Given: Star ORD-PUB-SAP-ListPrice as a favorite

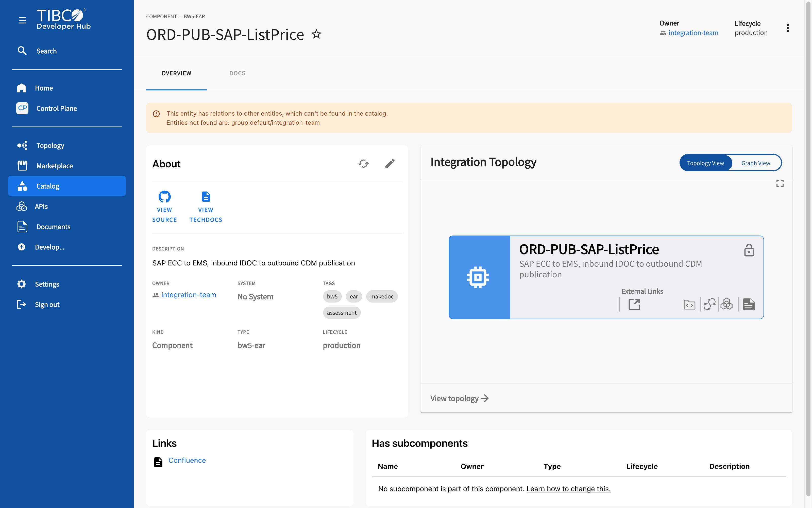Looking at the screenshot, I should (x=316, y=34).
